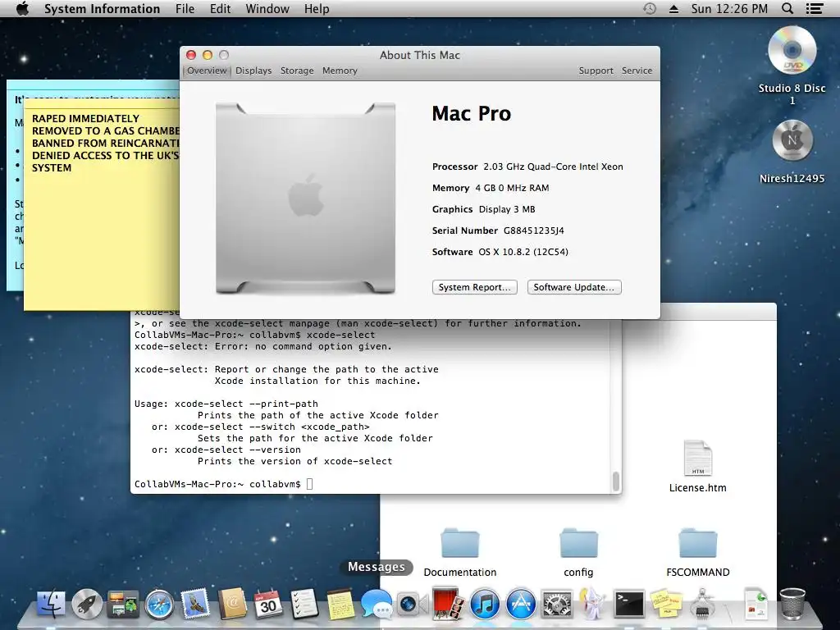840x630 pixels.
Task: Open System Preferences gear in Dock
Action: [557, 605]
